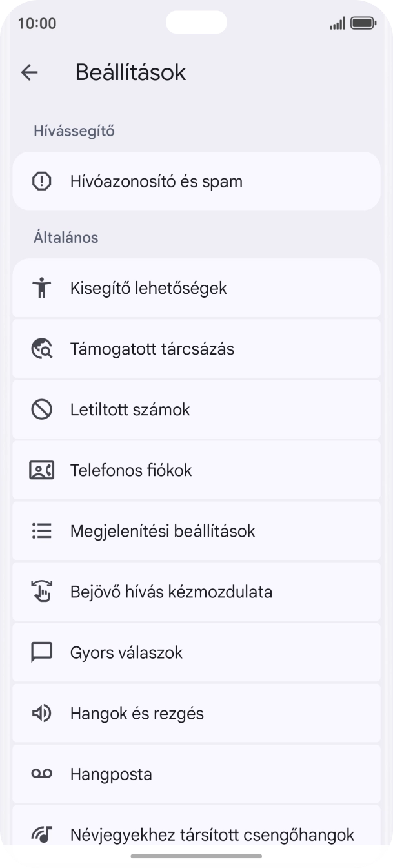Click the back arrow in the header
The height and width of the screenshot is (868, 393).
(x=29, y=72)
